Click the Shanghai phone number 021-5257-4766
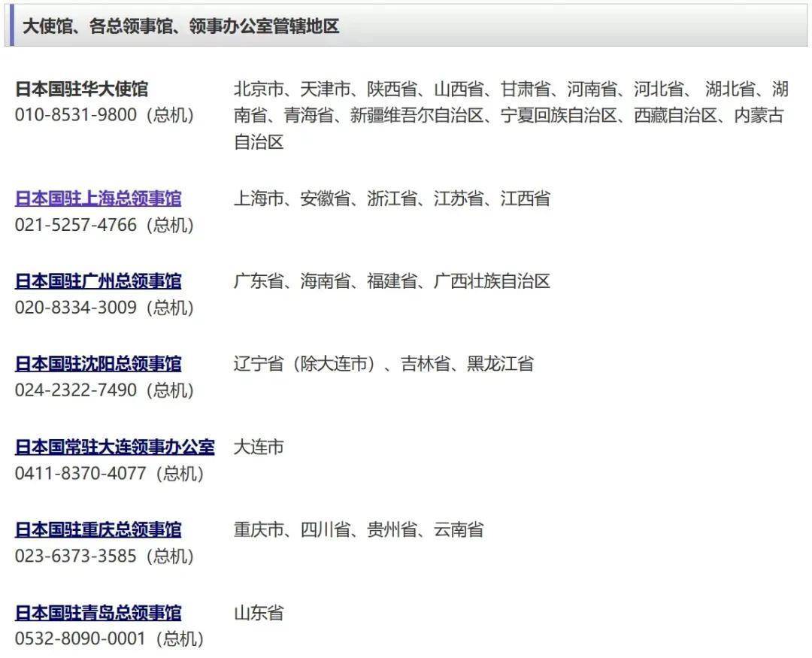 (x=76, y=225)
